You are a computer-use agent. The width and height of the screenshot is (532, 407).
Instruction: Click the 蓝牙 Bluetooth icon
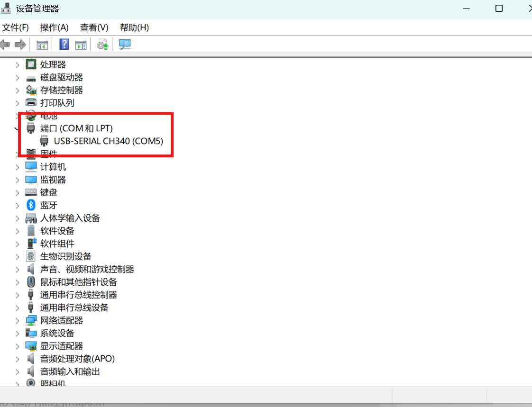click(x=31, y=205)
